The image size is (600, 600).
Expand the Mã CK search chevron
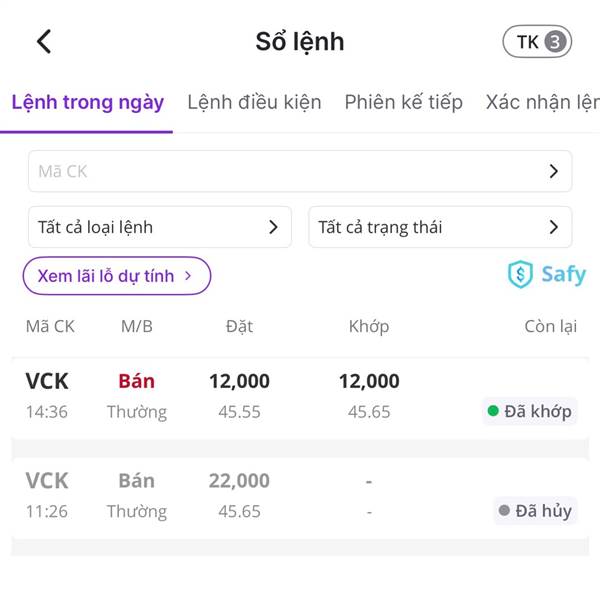click(554, 172)
